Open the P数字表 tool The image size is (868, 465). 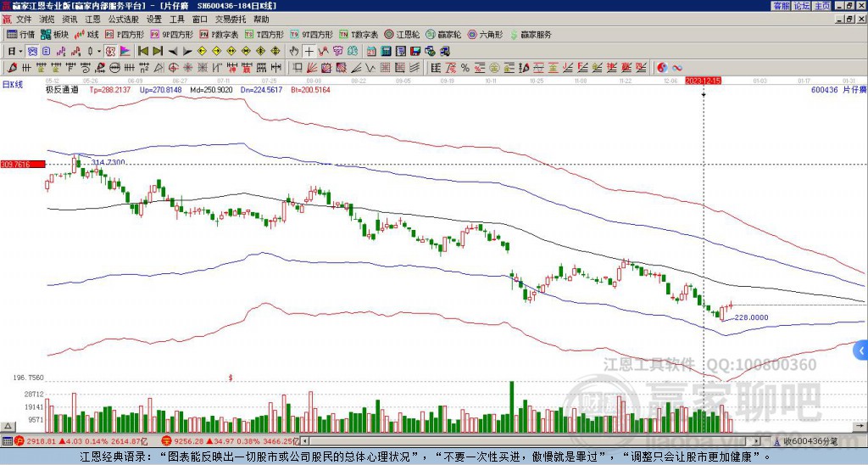point(219,34)
